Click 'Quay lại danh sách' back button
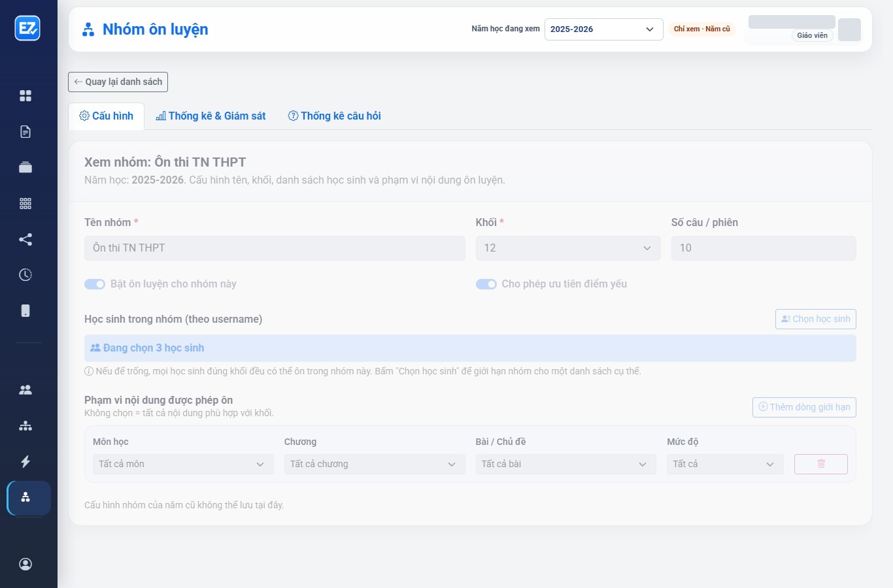Image resolution: width=893 pixels, height=588 pixels. click(x=118, y=82)
